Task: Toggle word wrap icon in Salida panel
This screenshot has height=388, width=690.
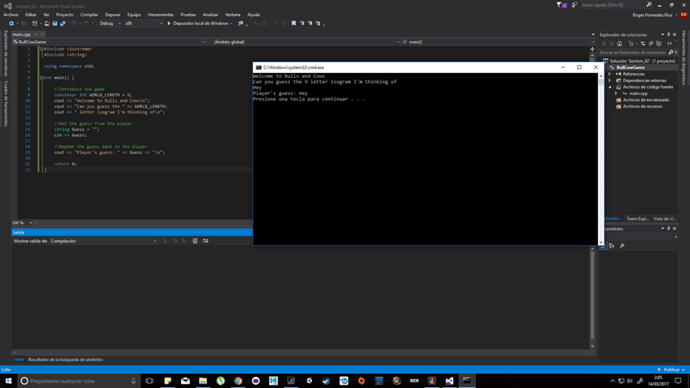Action: click(x=206, y=241)
